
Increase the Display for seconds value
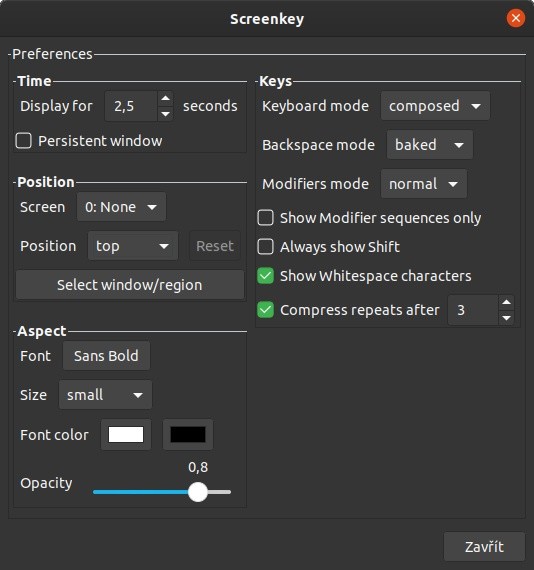(x=165, y=98)
